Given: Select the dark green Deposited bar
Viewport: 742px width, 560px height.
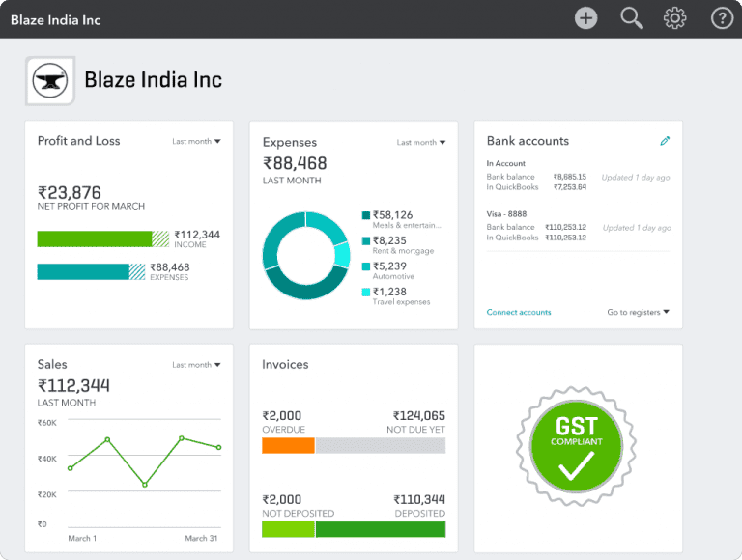Looking at the screenshot, I should pyautogui.click(x=380, y=529).
